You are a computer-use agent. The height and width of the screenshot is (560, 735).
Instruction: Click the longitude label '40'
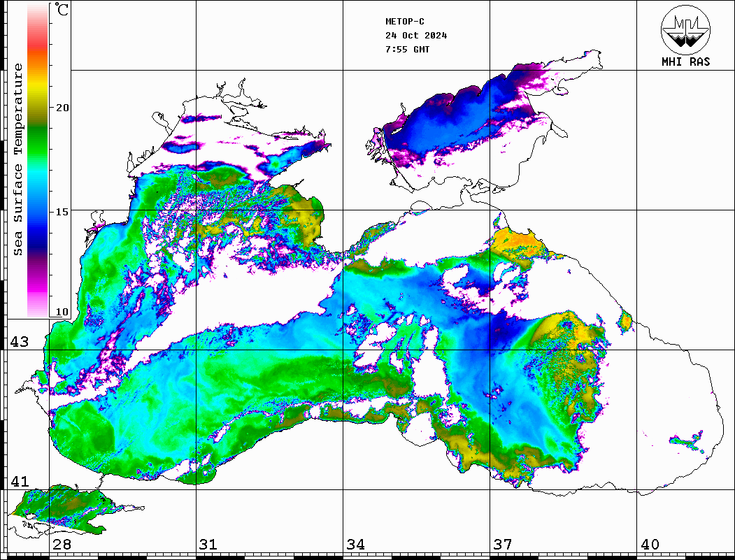click(650, 545)
